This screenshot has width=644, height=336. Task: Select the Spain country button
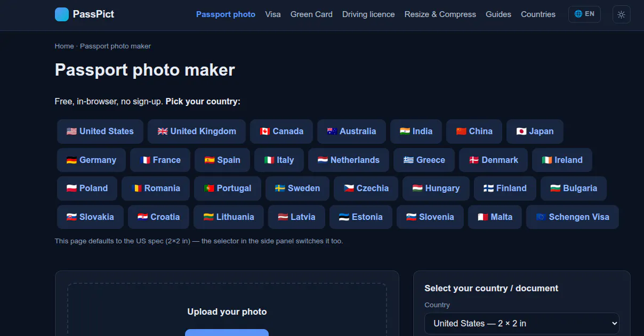coord(222,160)
